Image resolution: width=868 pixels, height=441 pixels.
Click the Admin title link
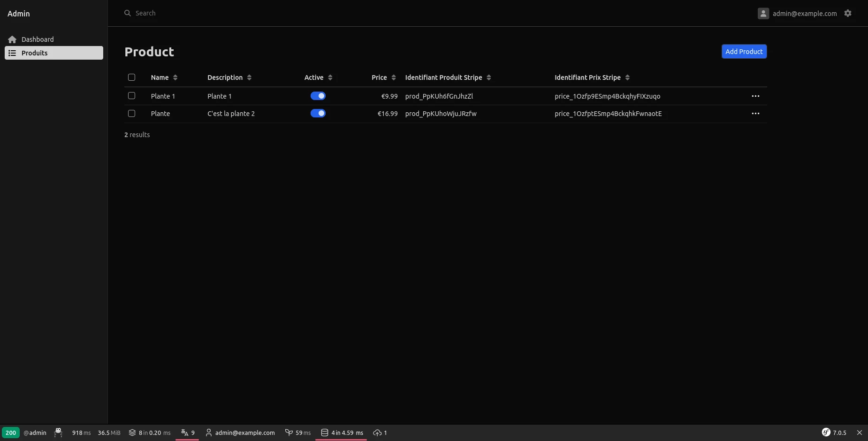pyautogui.click(x=19, y=14)
